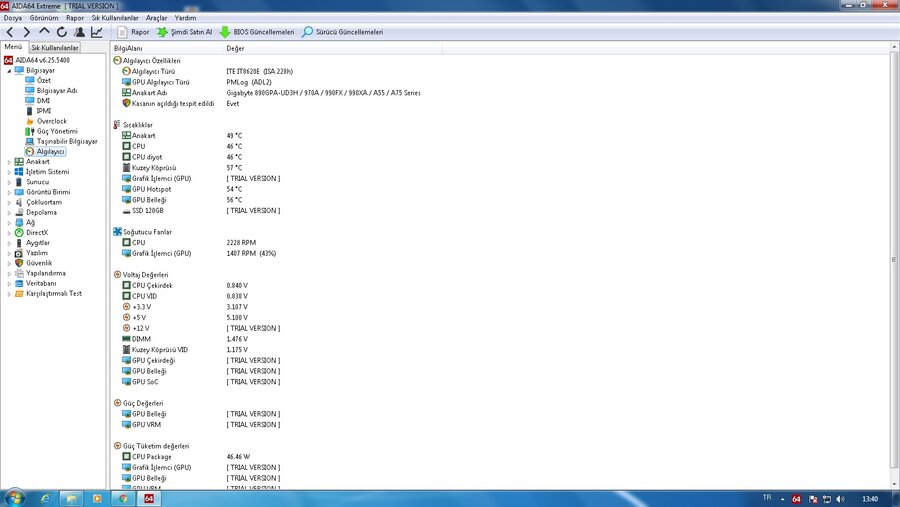Expand the Ağ tree node
Image resolution: width=900 pixels, height=507 pixels.
coord(9,223)
